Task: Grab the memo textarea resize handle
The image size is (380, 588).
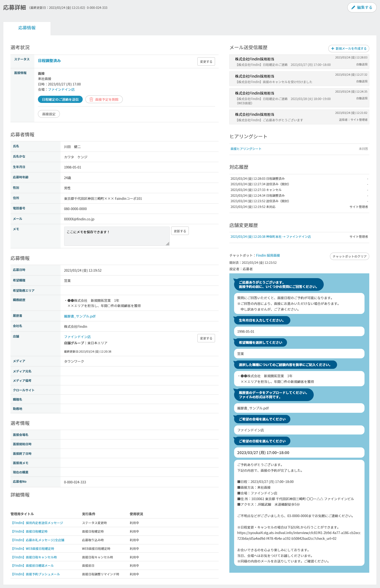Action: pos(168,244)
